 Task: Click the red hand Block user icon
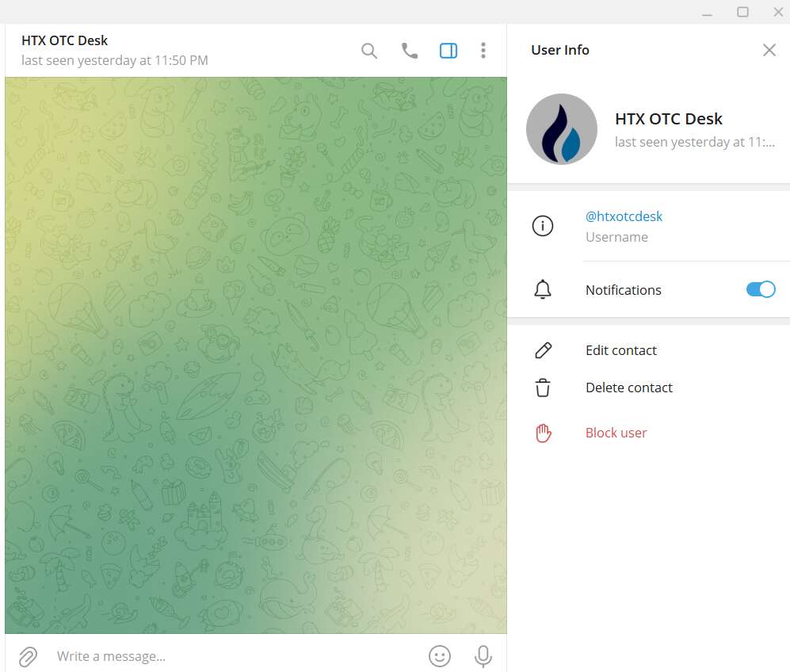(x=543, y=433)
